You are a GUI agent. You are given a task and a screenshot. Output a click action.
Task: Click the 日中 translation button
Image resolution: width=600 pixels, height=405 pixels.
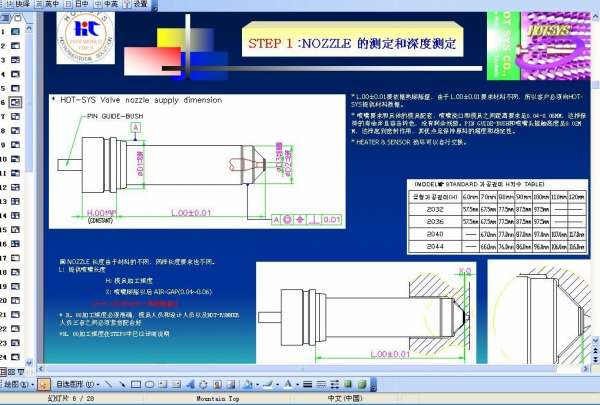(77, 4)
